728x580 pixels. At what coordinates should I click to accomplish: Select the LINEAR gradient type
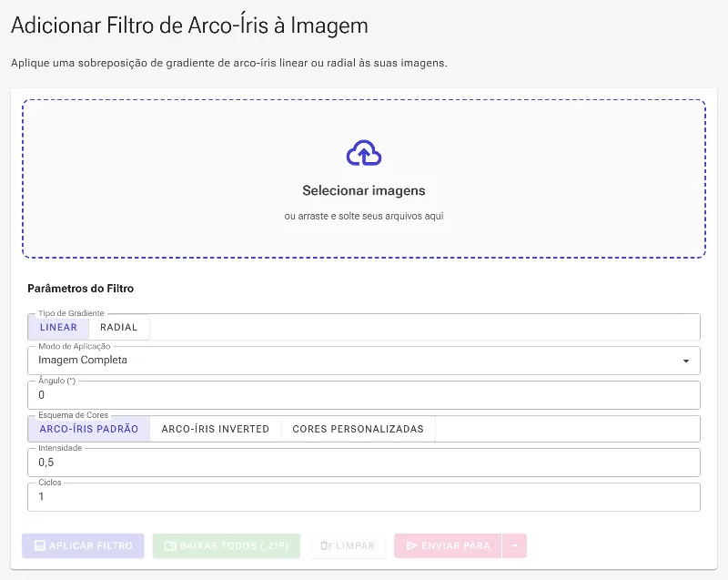pos(58,327)
